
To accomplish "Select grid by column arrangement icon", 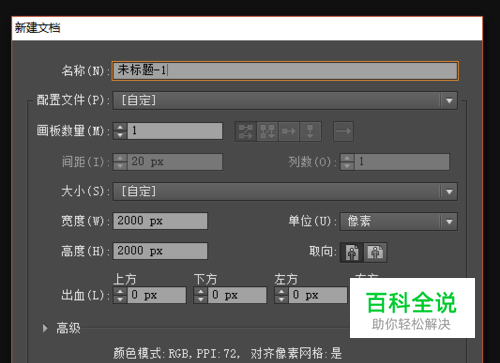I will click(x=267, y=131).
